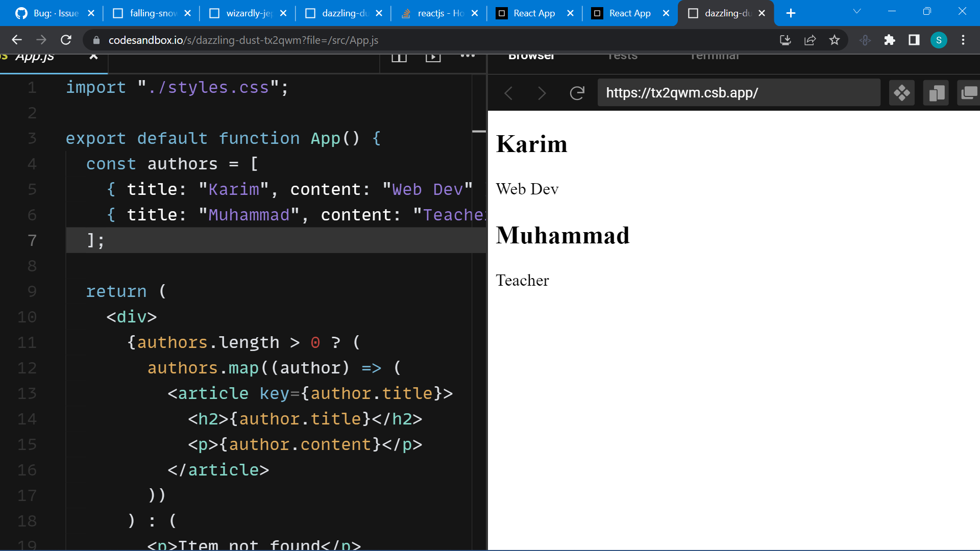Viewport: 980px width, 551px height.
Task: Open the Tests tab in the sandbox
Action: 622,56
